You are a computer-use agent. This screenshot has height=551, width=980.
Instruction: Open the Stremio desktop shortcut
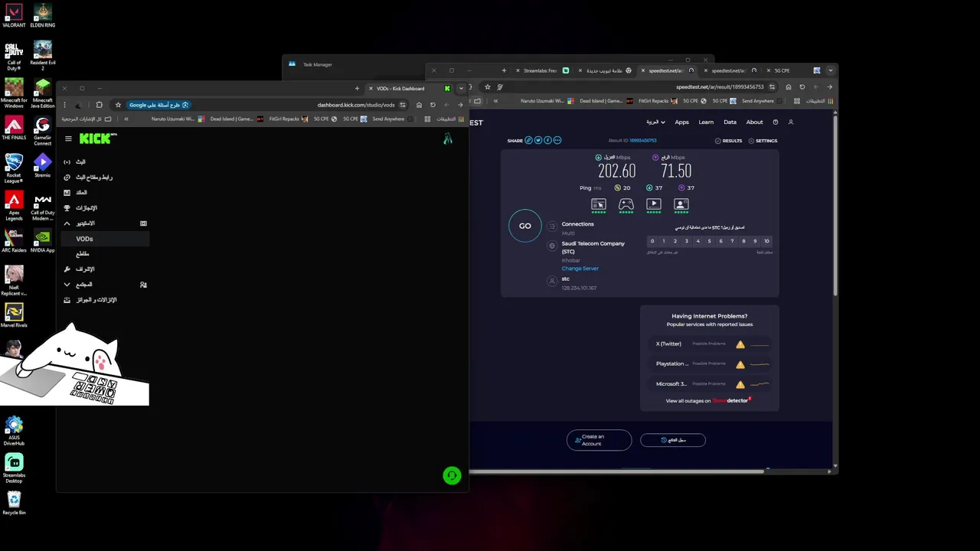coord(43,165)
